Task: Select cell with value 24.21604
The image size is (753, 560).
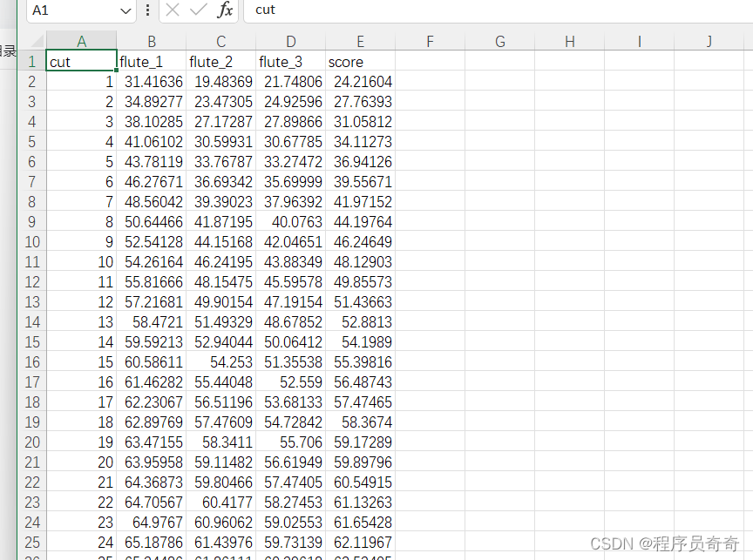Action: [360, 81]
